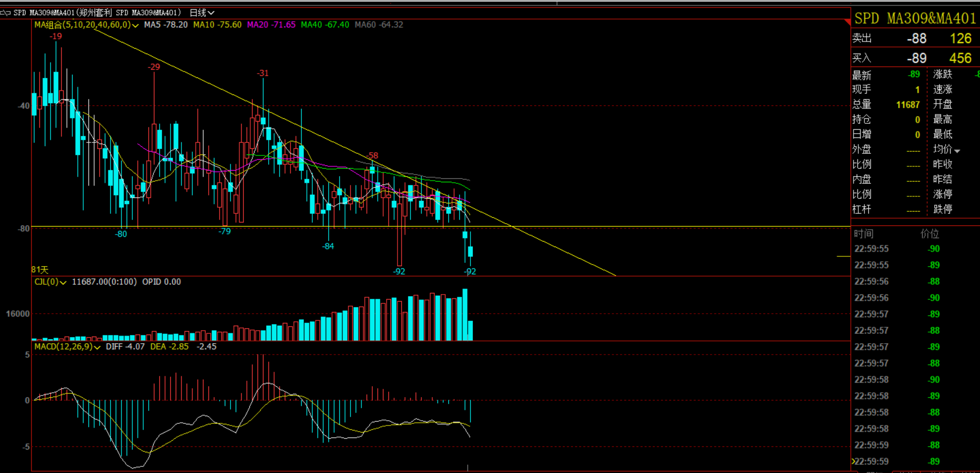Click the -92 low marker on the latest candle
The height and width of the screenshot is (473, 980).
[470, 272]
